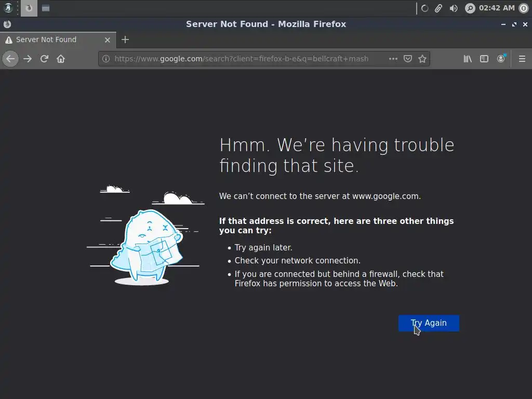This screenshot has width=532, height=399.
Task: Adjust volume via speaker tray icon
Action: click(454, 8)
